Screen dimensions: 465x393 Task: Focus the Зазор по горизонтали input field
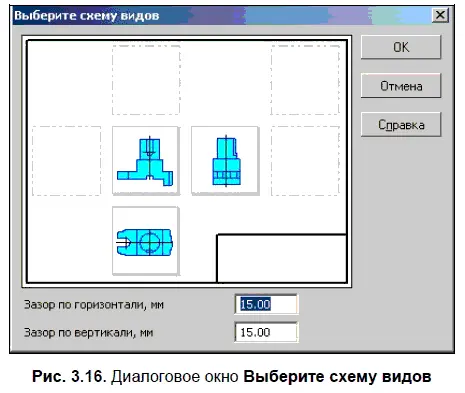[x=266, y=304]
